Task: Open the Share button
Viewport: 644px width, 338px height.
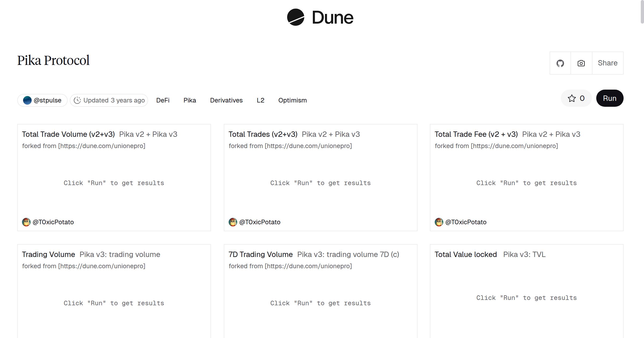Action: coord(608,63)
